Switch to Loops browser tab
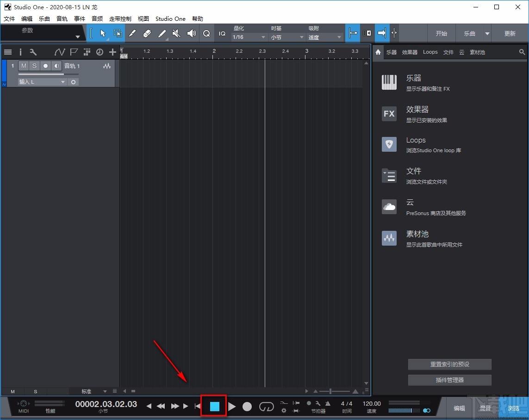 (430, 52)
